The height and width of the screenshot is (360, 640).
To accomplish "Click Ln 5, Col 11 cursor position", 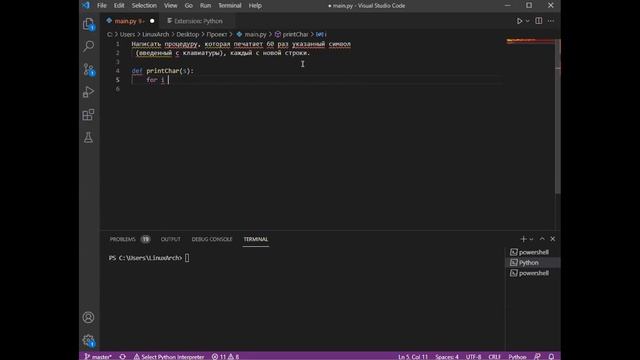I will 413,356.
